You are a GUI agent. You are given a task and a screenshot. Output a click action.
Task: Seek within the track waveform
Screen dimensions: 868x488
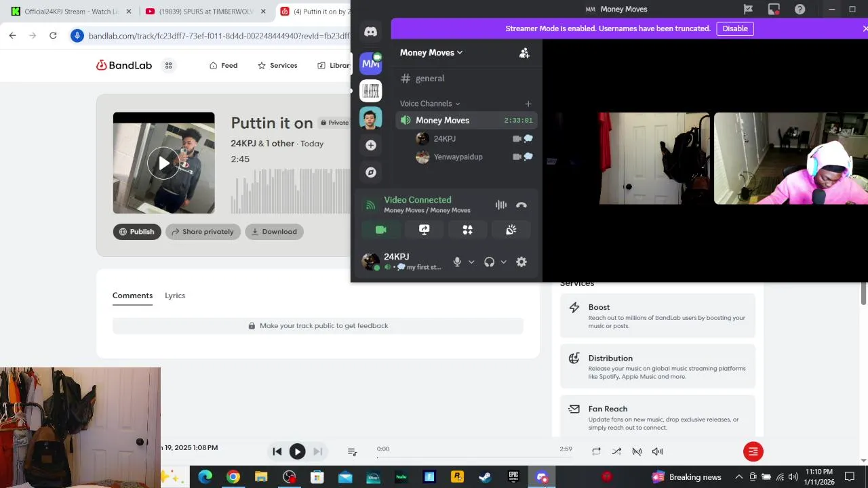(x=290, y=191)
